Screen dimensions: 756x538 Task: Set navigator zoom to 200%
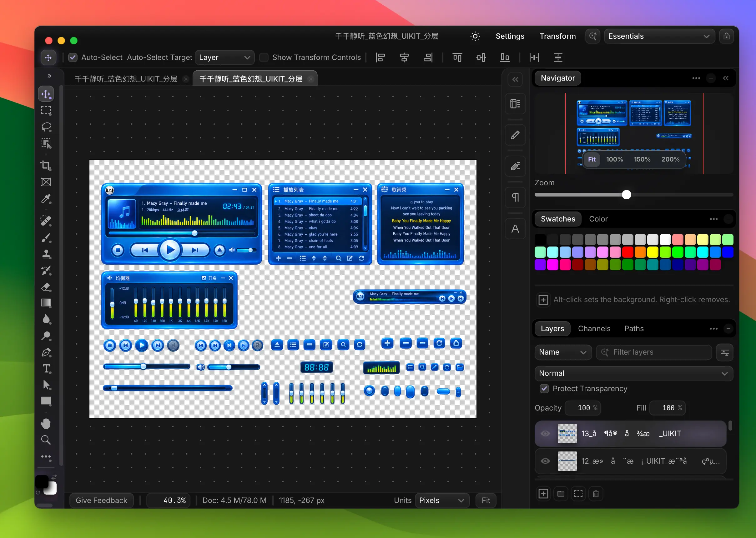tap(670, 159)
